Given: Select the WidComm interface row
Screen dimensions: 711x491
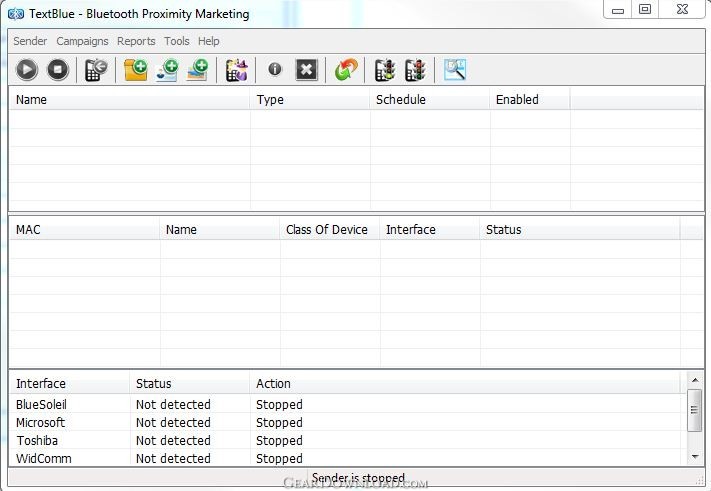Looking at the screenshot, I should point(345,458).
